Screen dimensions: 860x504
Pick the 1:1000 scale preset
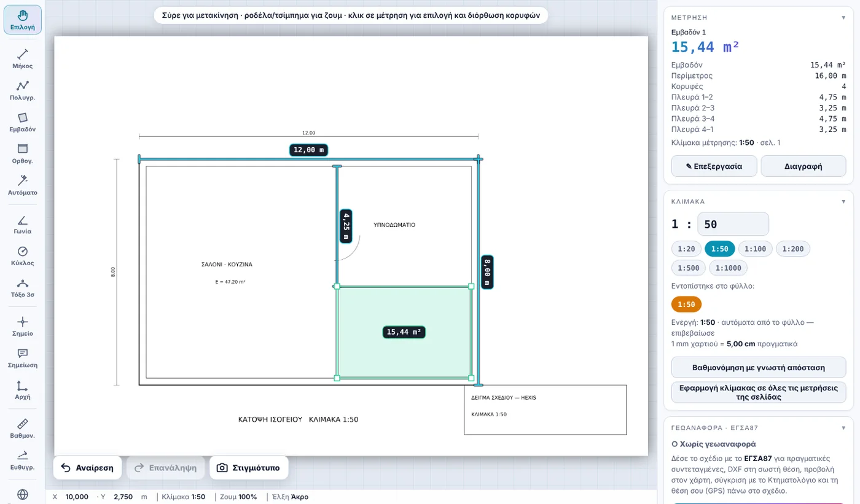729,268
